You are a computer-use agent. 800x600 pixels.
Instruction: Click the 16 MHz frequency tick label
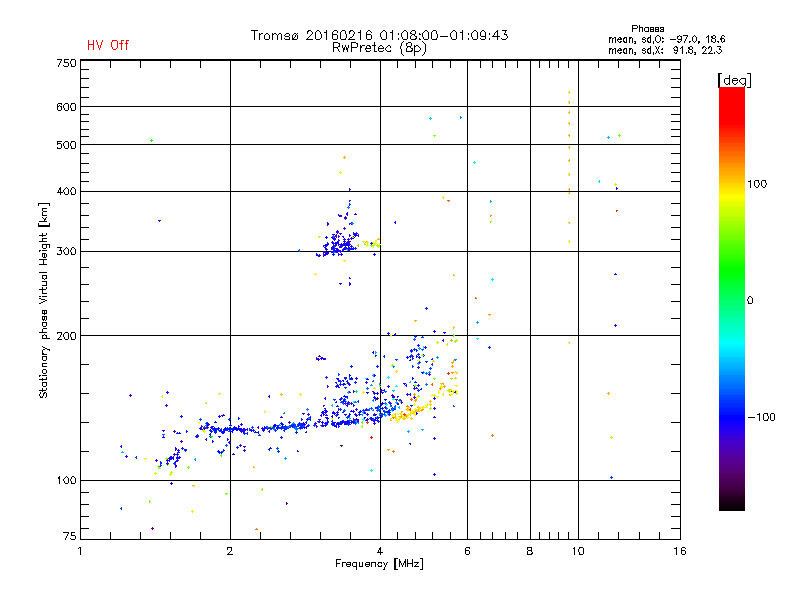[x=680, y=551]
